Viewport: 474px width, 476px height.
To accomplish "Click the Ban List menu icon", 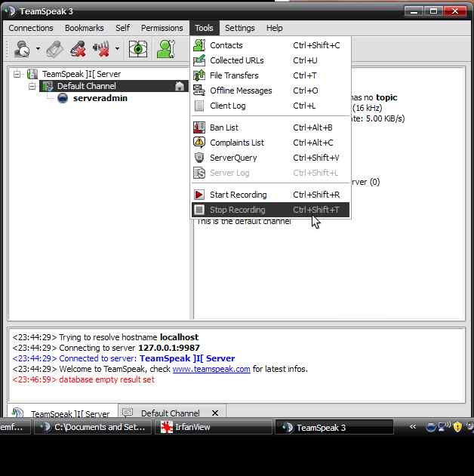I will [x=199, y=127].
